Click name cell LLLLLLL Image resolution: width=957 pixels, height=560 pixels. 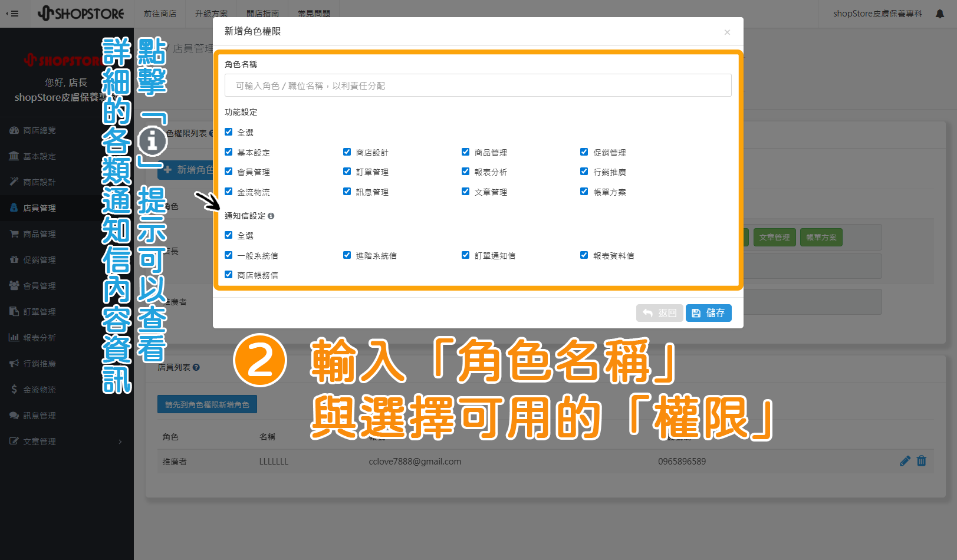[x=274, y=462]
